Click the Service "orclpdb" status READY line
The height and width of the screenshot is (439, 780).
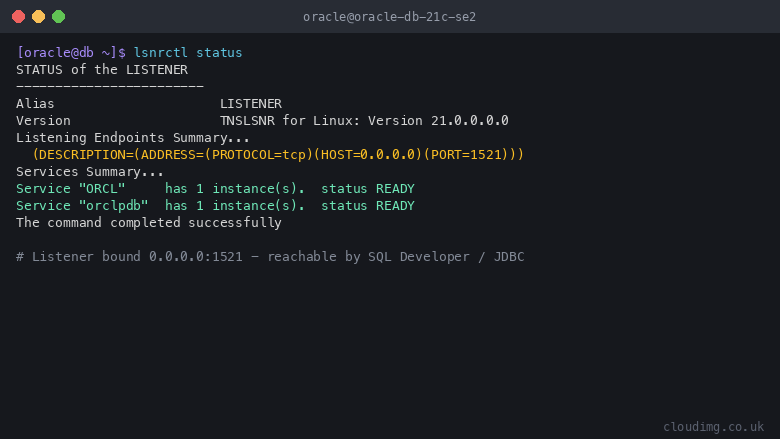click(215, 206)
